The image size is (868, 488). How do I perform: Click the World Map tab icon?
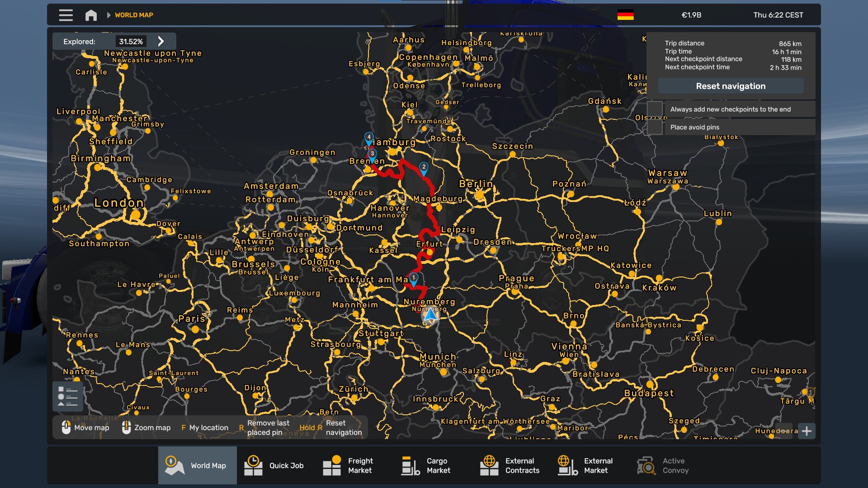coord(174,465)
